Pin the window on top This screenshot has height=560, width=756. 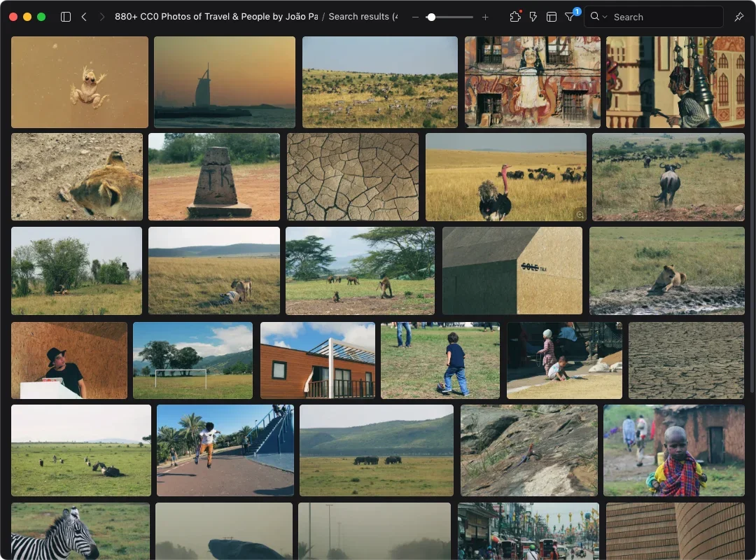[738, 17]
